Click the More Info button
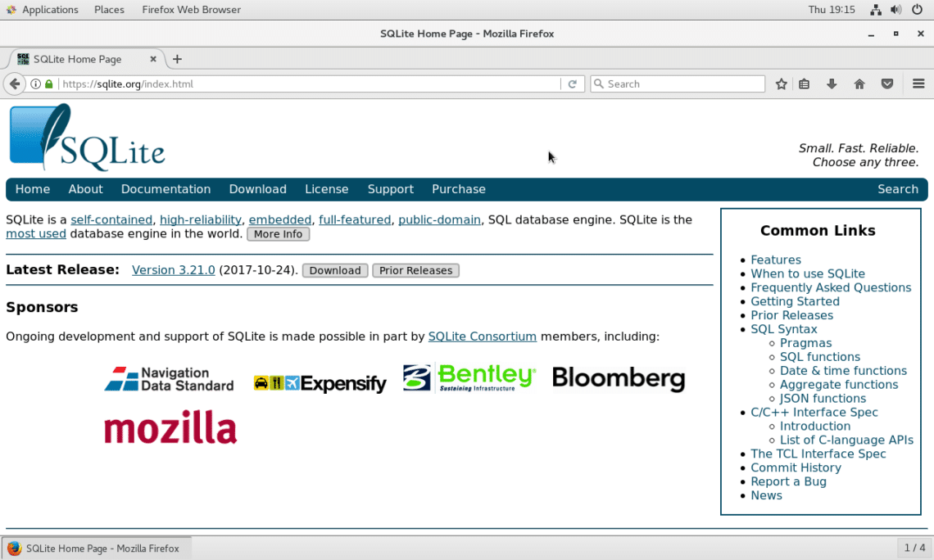 (279, 234)
